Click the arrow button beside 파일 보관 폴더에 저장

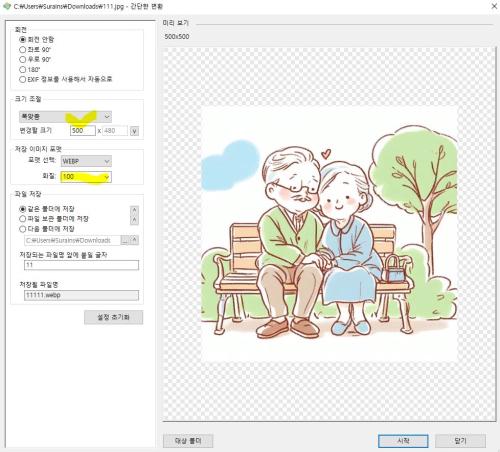pyautogui.click(x=134, y=220)
